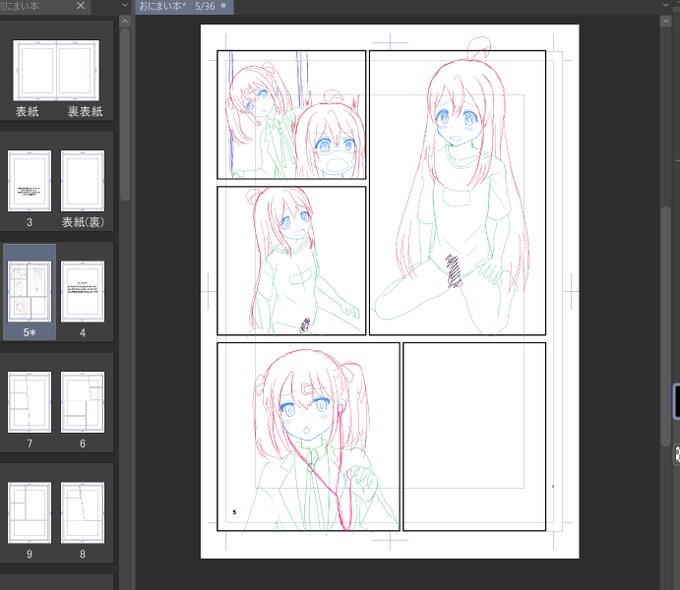
Task: Click the page number label 4
Action: pyautogui.click(x=82, y=333)
